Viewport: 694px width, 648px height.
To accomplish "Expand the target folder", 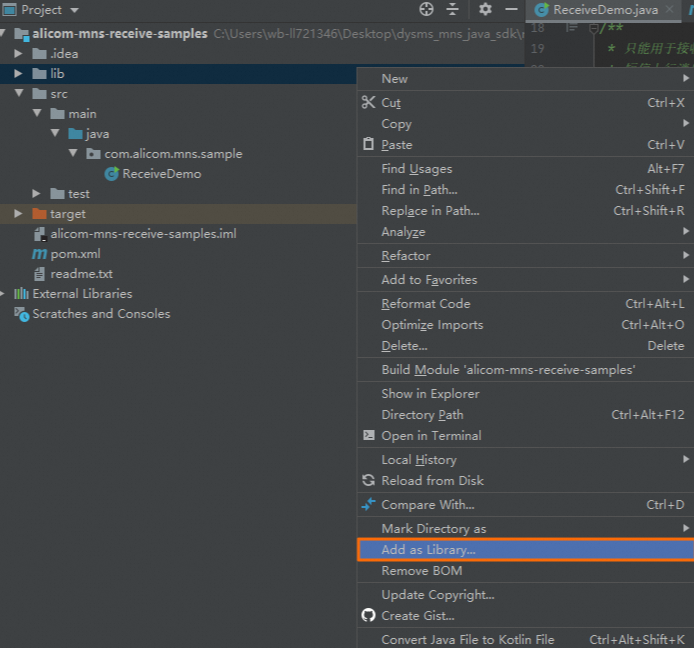I will coord(18,213).
